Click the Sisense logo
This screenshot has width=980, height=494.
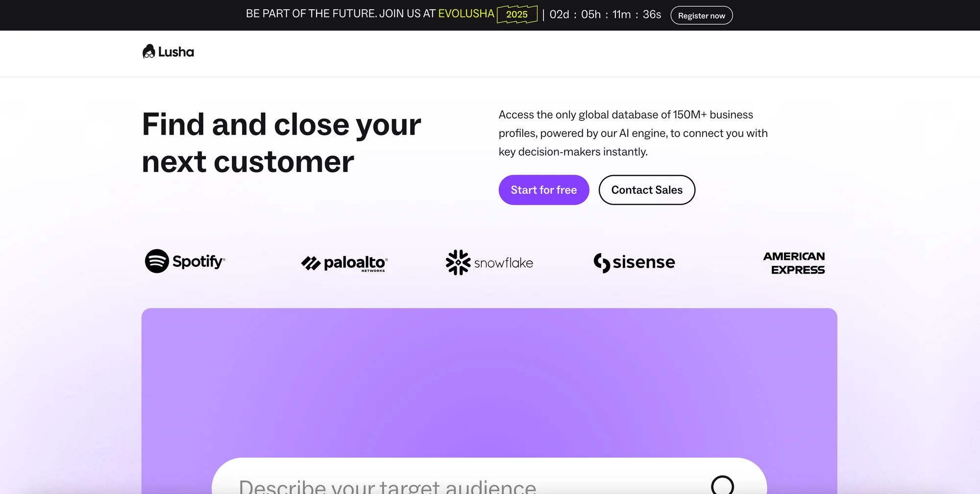tap(634, 262)
